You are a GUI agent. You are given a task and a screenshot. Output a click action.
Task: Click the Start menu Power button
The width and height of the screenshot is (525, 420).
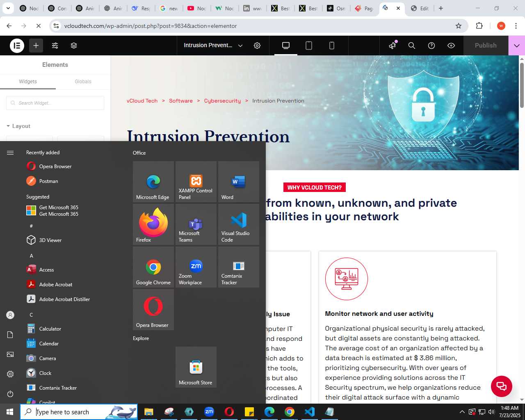pos(10,394)
